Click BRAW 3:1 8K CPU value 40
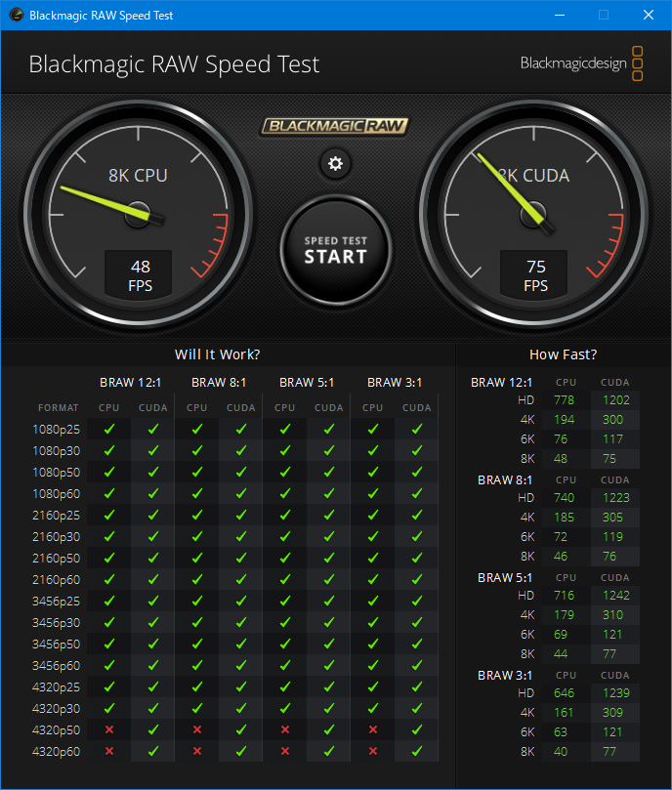 [x=561, y=751]
